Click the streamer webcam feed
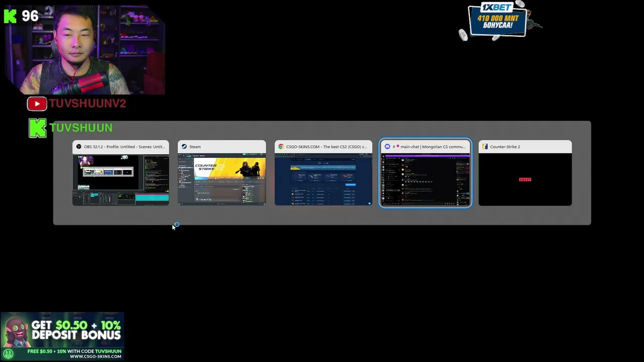This screenshot has height=362, width=644. [x=85, y=49]
